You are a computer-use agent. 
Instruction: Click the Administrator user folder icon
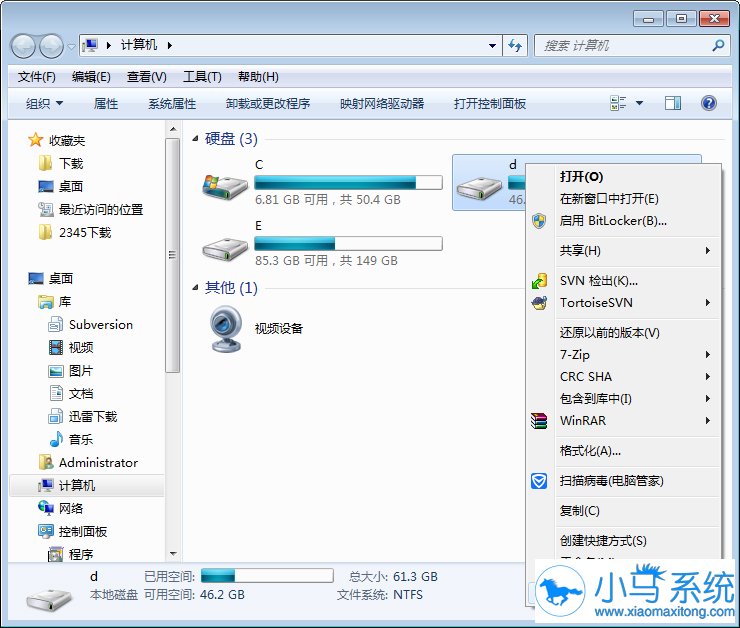(46, 462)
